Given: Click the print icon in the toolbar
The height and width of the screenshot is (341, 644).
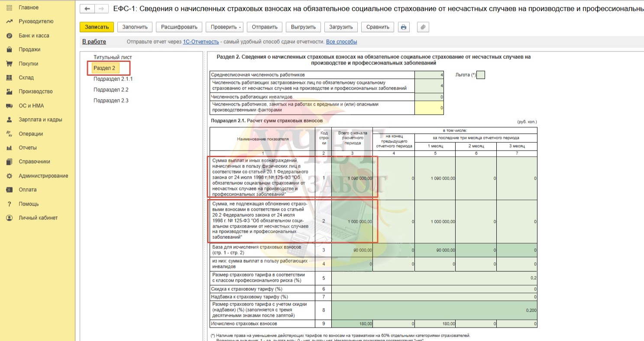Looking at the screenshot, I should tap(404, 27).
